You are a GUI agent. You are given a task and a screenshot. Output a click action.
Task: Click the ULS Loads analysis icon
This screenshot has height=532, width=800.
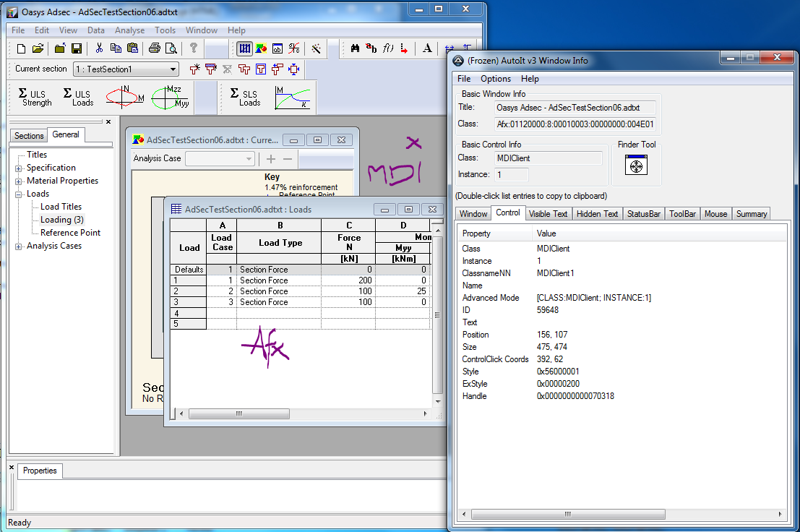[x=79, y=97]
